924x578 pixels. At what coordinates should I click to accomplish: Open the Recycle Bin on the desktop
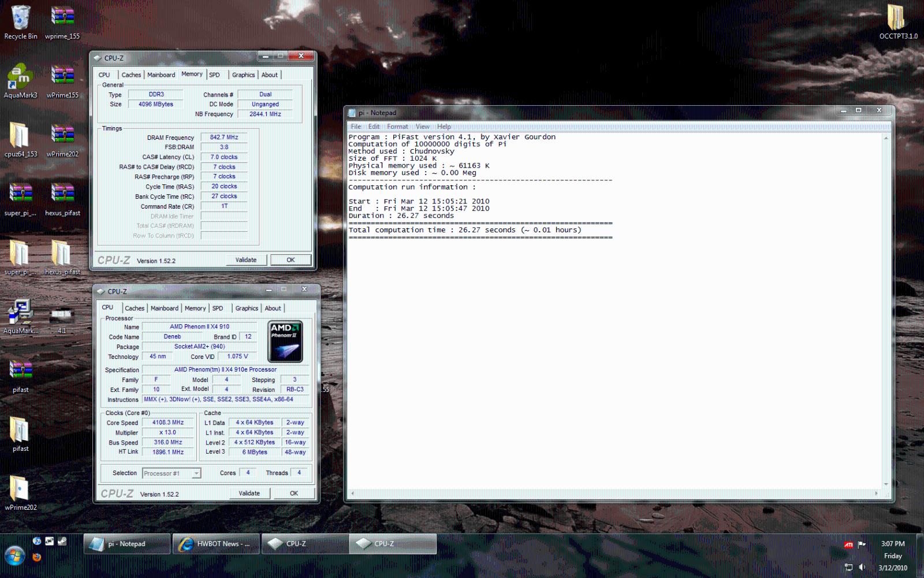[20, 23]
